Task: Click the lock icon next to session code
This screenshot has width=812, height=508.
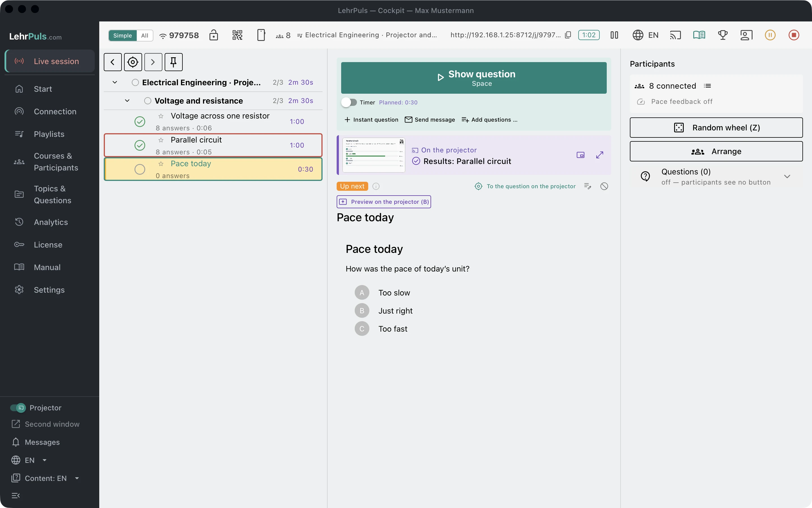Action: pyautogui.click(x=213, y=35)
